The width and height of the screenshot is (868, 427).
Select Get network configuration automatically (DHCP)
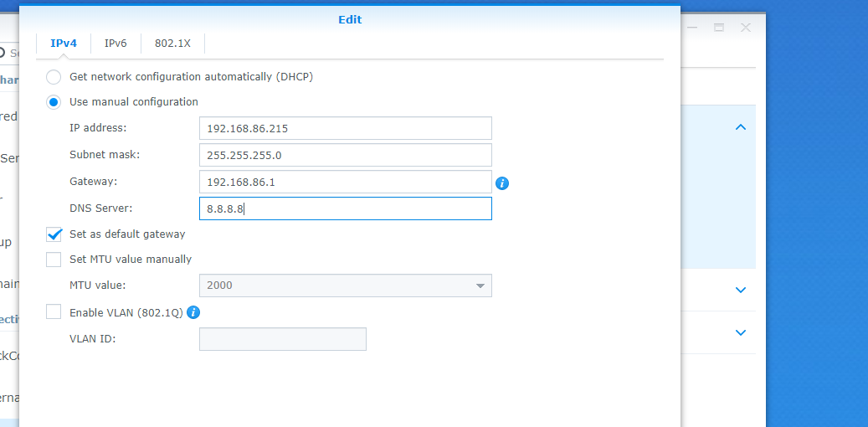pyautogui.click(x=54, y=77)
